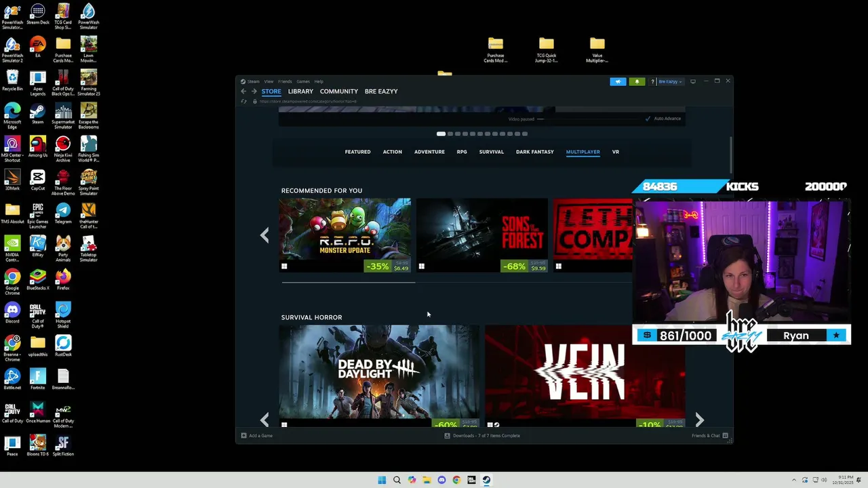Open taskbar Search magnifier
The width and height of the screenshot is (868, 488).
[x=397, y=480]
